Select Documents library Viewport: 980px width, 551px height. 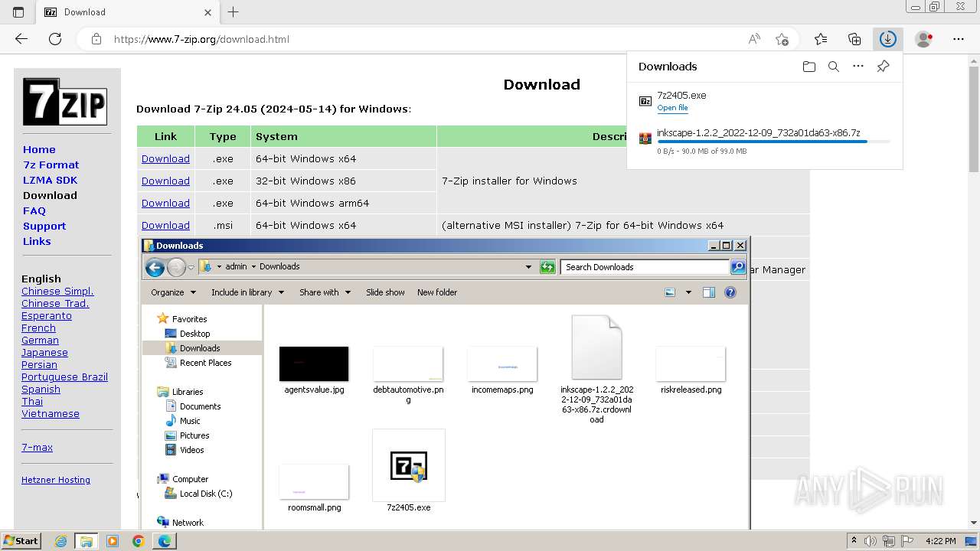(x=200, y=406)
